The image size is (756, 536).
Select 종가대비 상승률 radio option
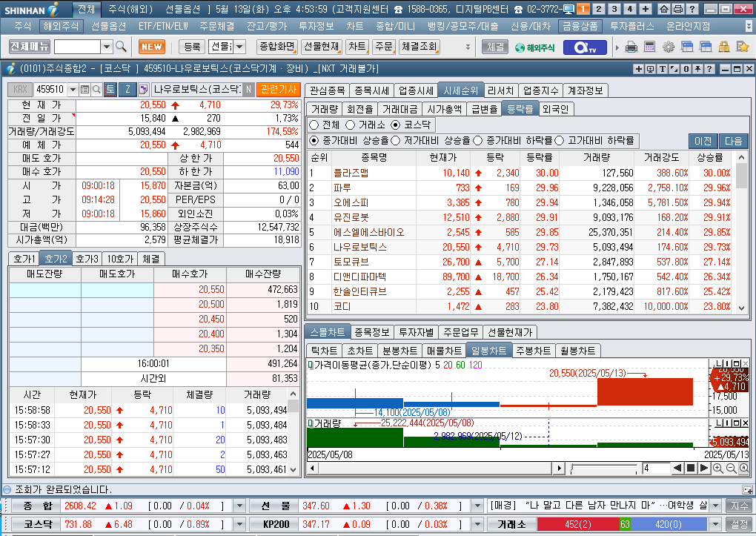tap(314, 140)
